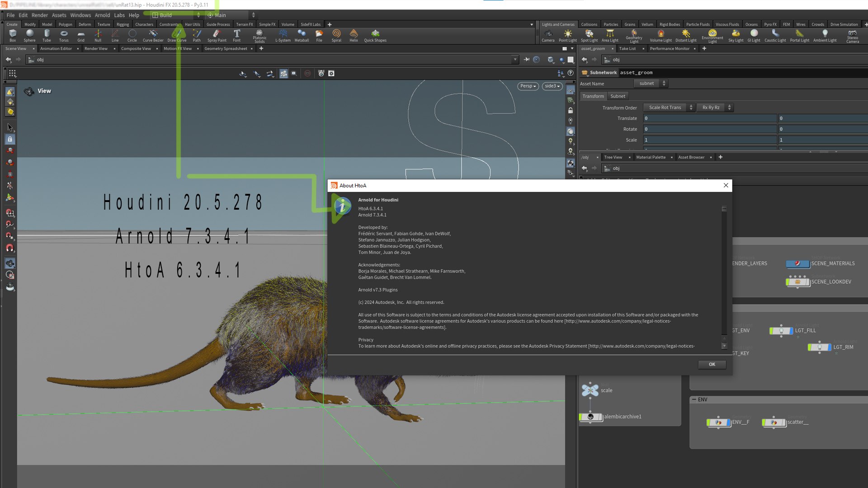Image resolution: width=868 pixels, height=488 pixels.
Task: Select the Curve Bezier tool
Action: (153, 36)
